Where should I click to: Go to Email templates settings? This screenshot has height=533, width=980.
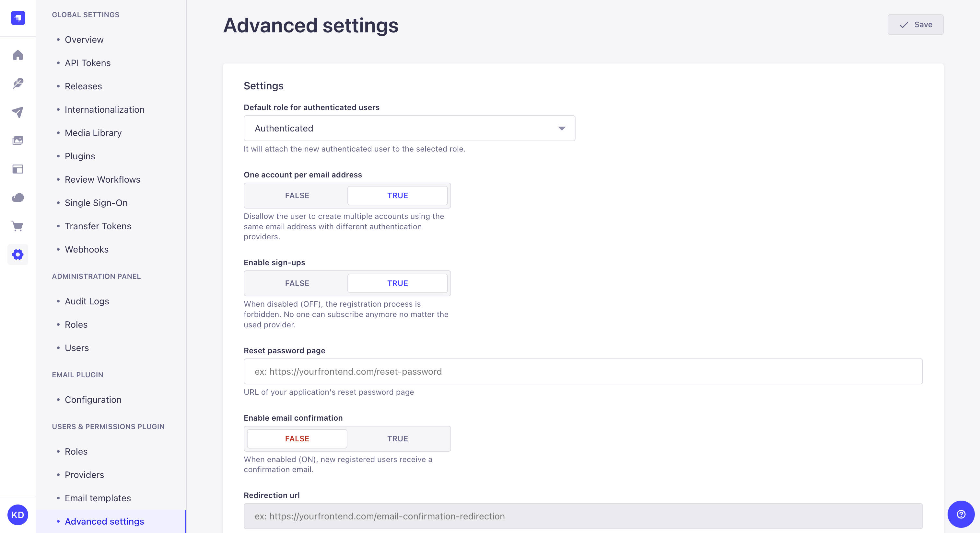[x=98, y=498]
